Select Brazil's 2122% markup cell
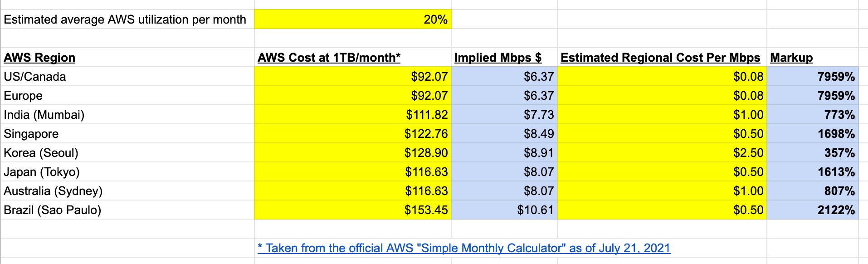The height and width of the screenshot is (264, 868). coord(812,210)
